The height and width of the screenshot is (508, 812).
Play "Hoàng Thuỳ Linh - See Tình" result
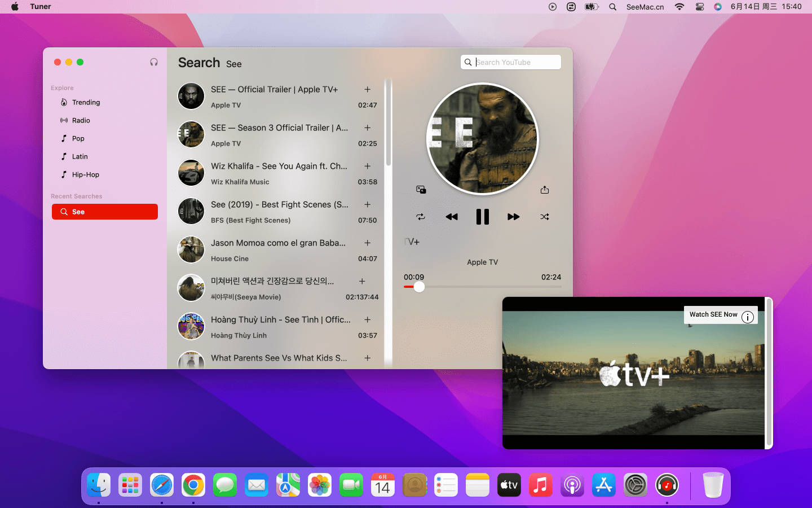[281, 319]
